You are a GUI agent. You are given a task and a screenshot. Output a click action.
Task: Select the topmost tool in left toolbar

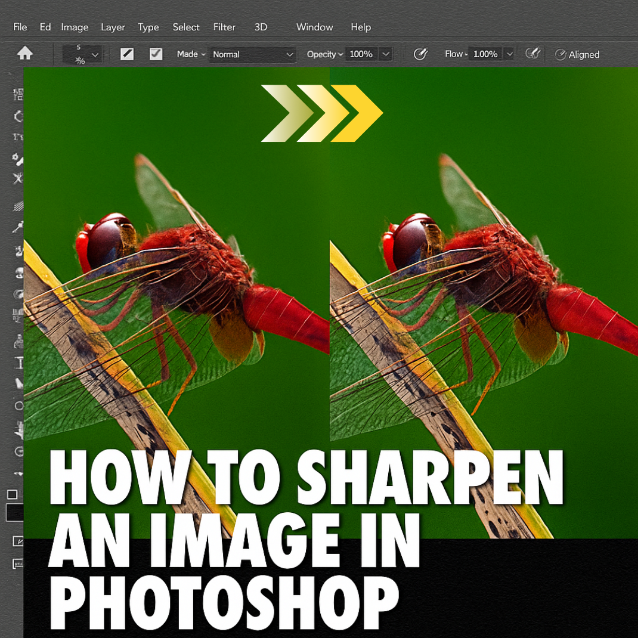[x=18, y=94]
